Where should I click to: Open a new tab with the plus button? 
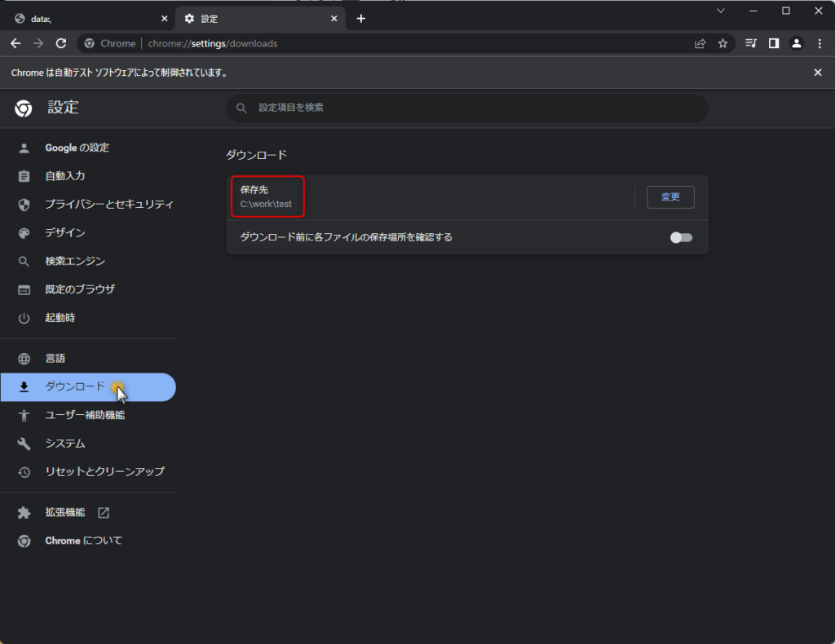click(x=361, y=19)
